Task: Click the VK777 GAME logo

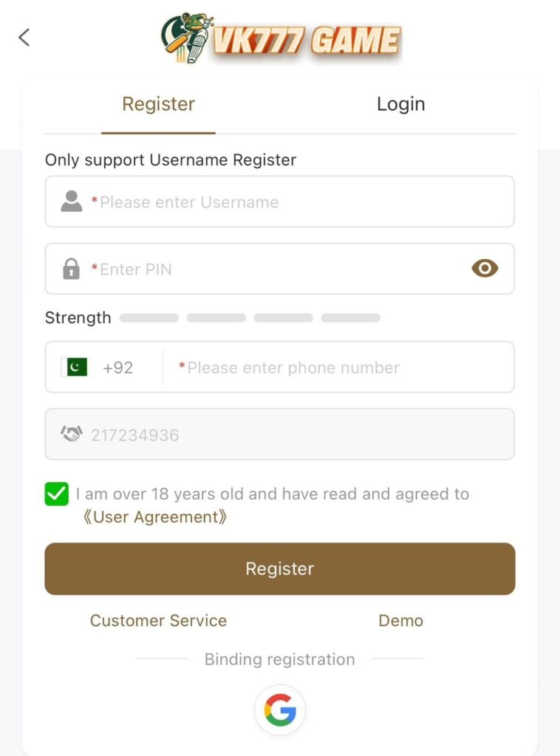Action: (x=281, y=38)
